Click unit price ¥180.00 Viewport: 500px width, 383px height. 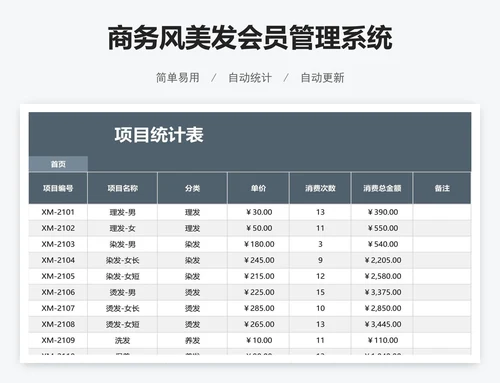tap(259, 244)
